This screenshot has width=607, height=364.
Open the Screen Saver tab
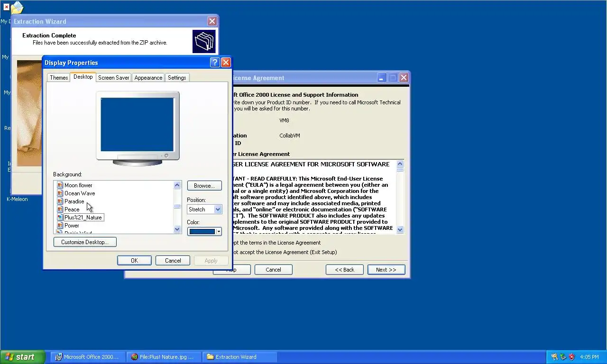point(113,78)
